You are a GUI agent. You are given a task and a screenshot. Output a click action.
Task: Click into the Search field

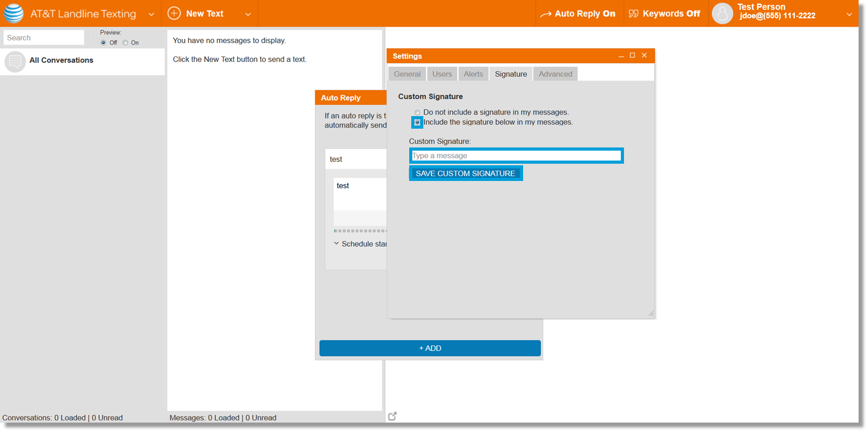[x=44, y=38]
